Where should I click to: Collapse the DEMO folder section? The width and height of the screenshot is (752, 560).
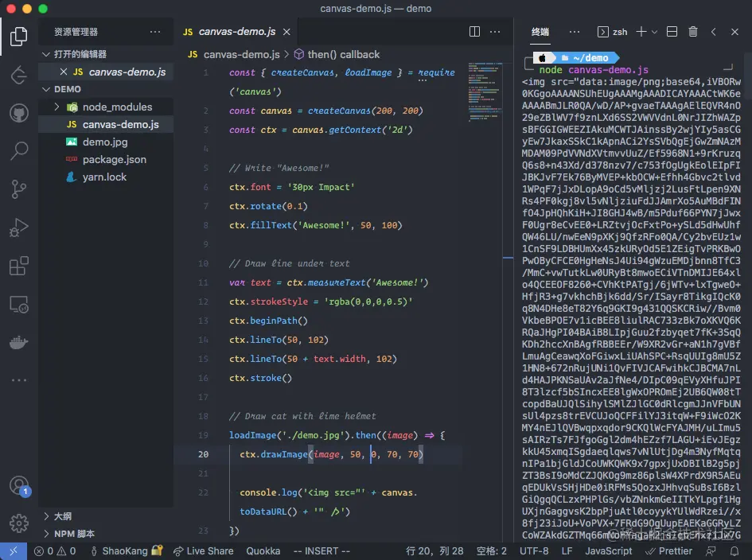46,89
